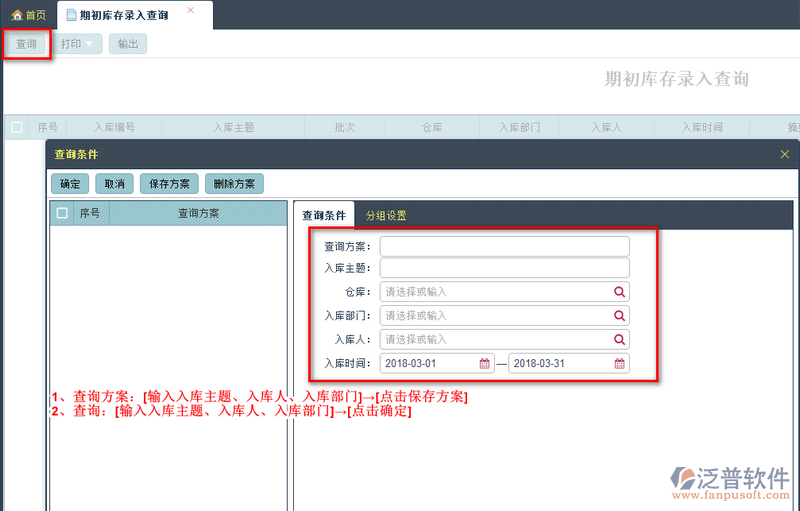This screenshot has width=800, height=511.
Task: Click the 序号 header in 查询方案 list
Action: (x=90, y=213)
